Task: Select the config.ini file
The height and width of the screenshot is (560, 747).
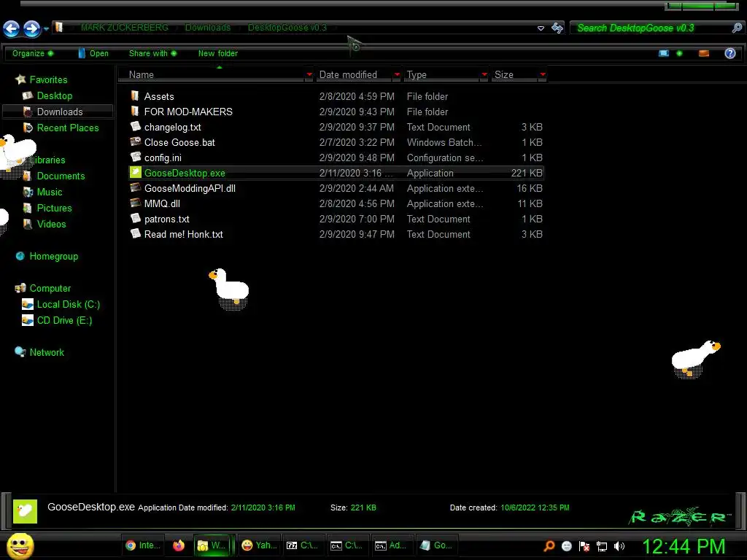Action: pos(337,157)
